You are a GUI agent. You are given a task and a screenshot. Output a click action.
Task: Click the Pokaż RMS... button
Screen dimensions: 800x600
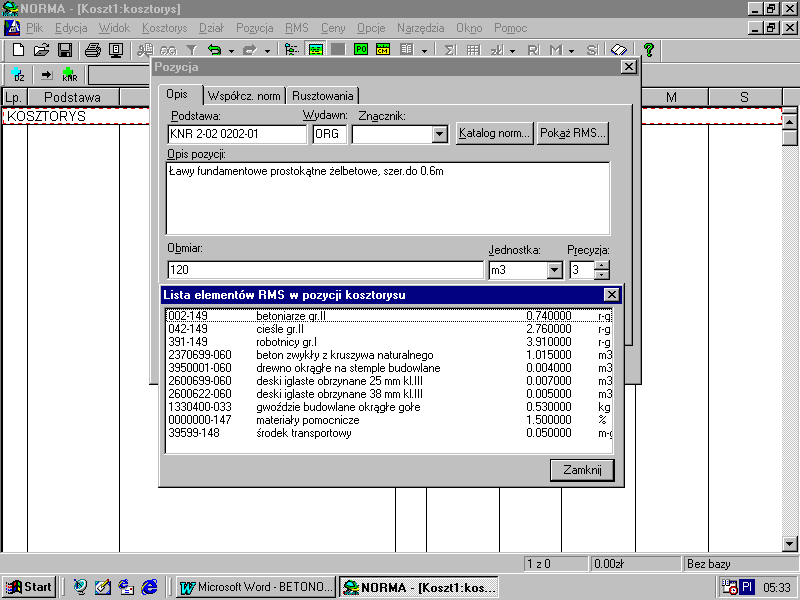click(573, 133)
